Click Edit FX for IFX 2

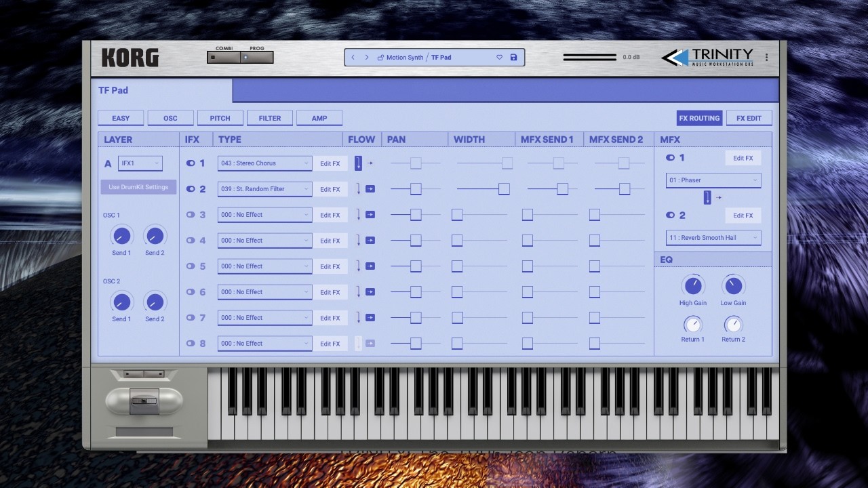[330, 189]
